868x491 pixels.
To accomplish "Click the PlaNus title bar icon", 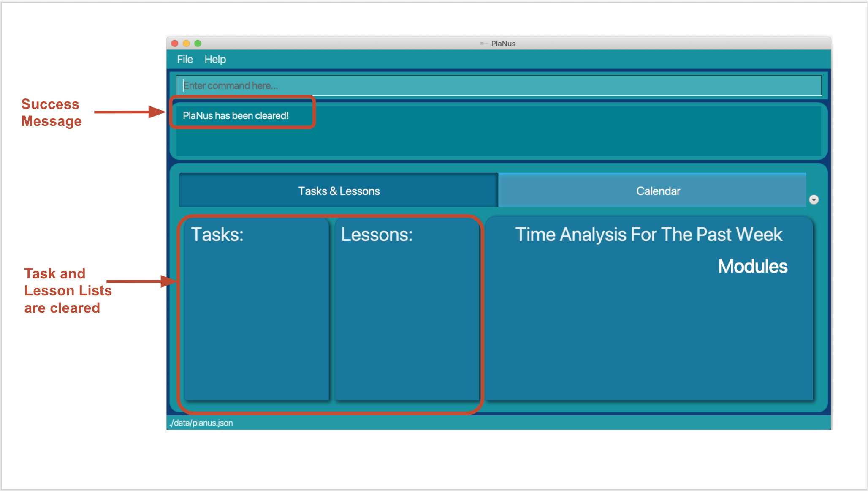I will click(484, 44).
